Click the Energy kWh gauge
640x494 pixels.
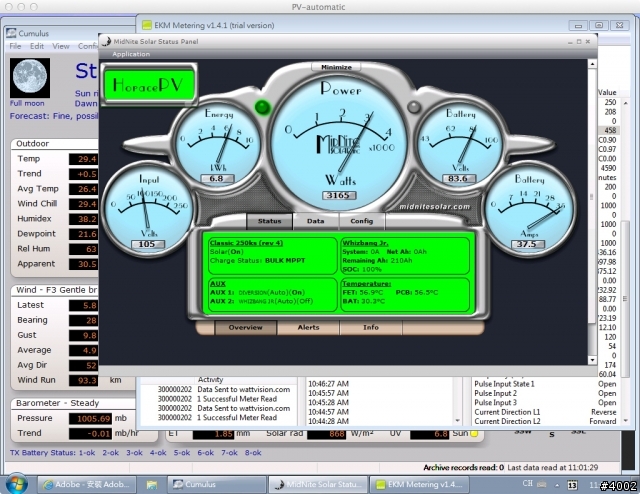click(x=217, y=144)
